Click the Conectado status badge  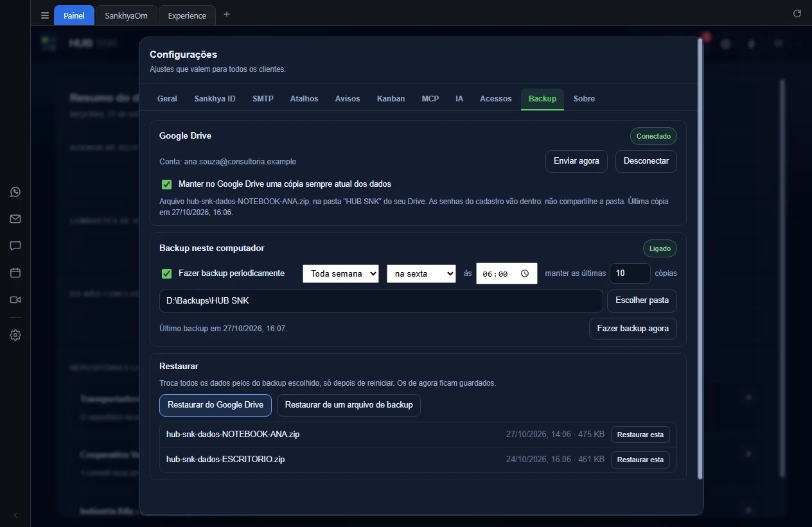(x=653, y=136)
